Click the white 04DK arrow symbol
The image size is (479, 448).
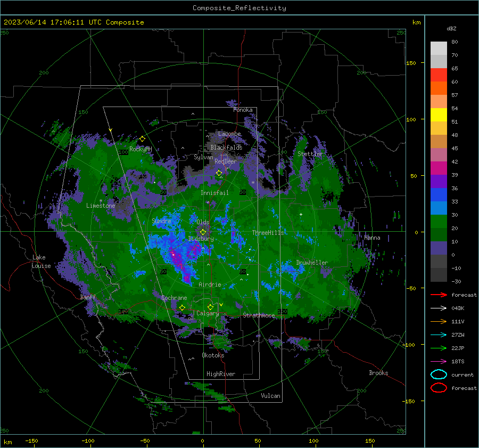pyautogui.click(x=439, y=308)
